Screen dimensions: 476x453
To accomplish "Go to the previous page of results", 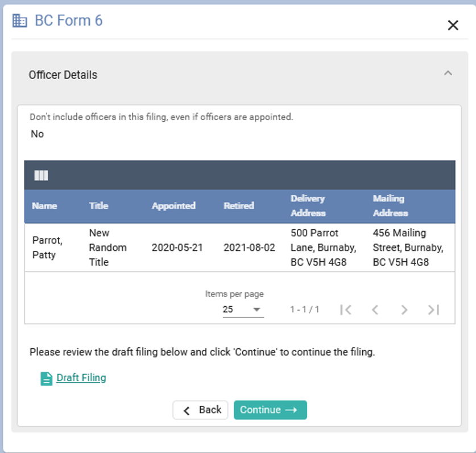I will (375, 310).
